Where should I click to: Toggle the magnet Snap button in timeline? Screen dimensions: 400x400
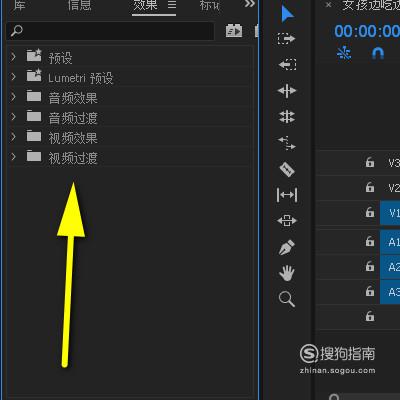pyautogui.click(x=378, y=53)
